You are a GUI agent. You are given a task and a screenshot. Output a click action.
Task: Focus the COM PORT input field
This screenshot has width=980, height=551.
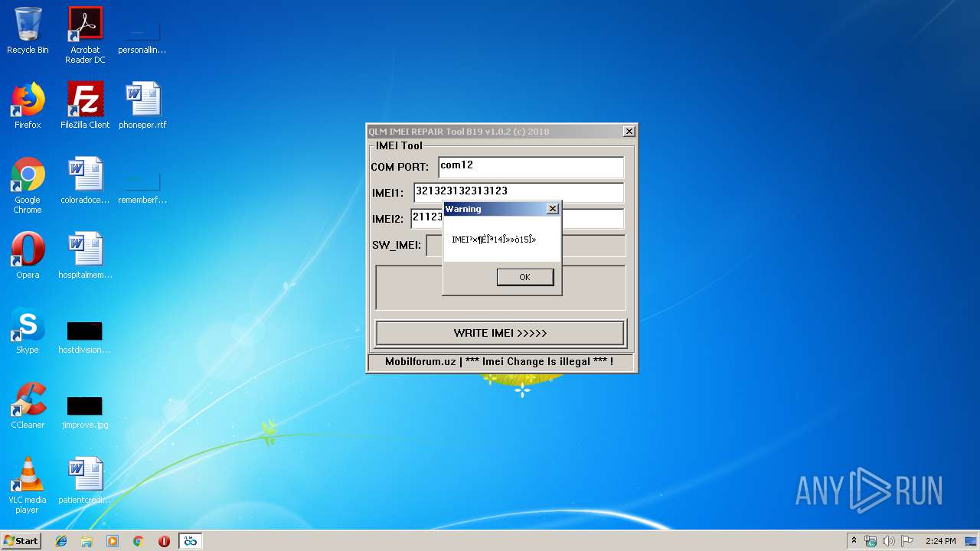(x=531, y=167)
